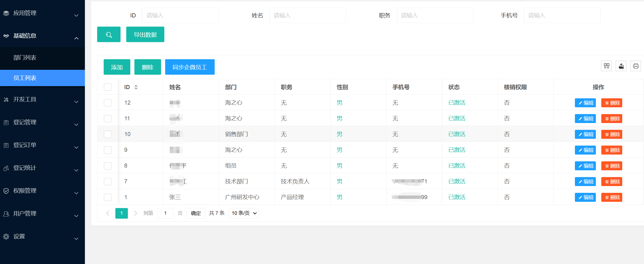Click 用户管理 person icon in sidebar

[6, 214]
